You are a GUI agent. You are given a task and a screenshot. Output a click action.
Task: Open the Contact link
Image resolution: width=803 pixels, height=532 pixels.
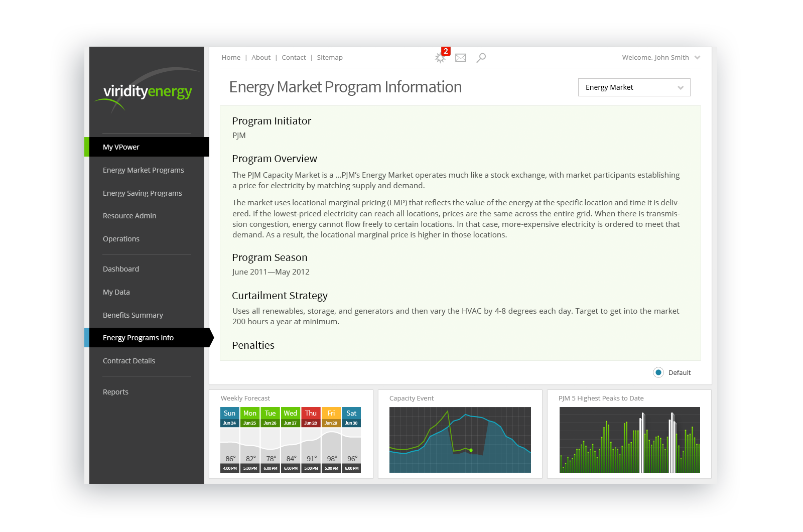[x=294, y=58]
